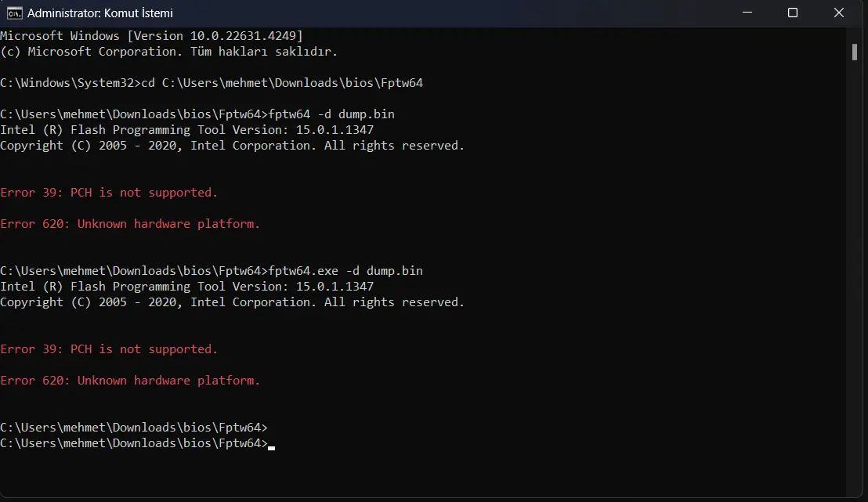Click the second 'Copyright (C) 2005 - 2020' line
This screenshot has width=868, height=502.
pos(232,302)
